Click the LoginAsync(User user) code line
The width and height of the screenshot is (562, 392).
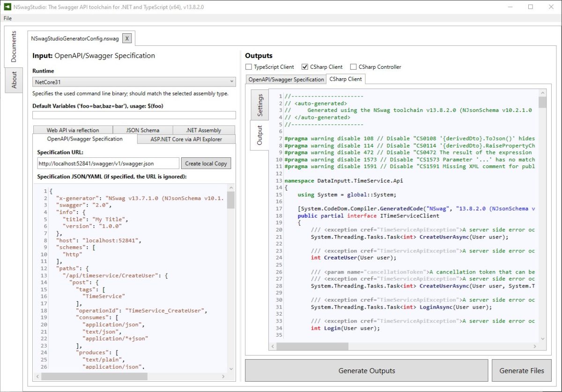point(401,307)
